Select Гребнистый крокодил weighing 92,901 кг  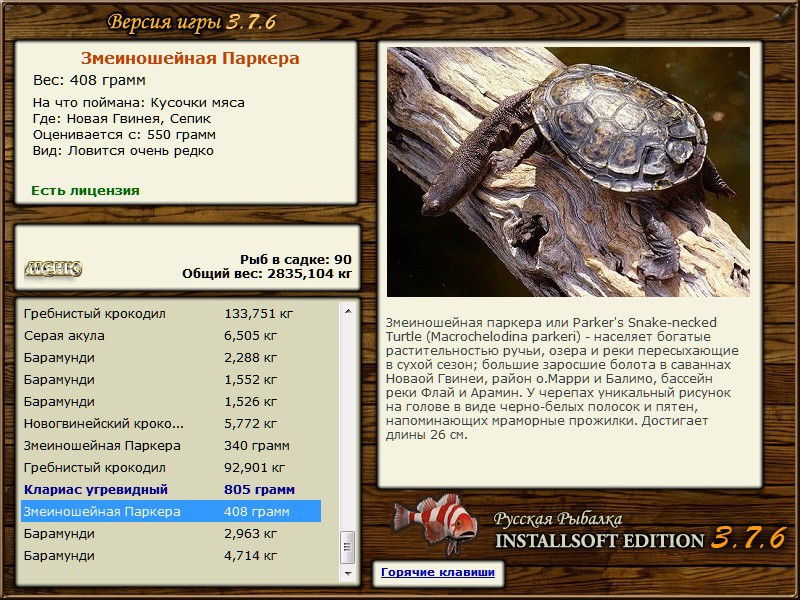tap(171, 467)
